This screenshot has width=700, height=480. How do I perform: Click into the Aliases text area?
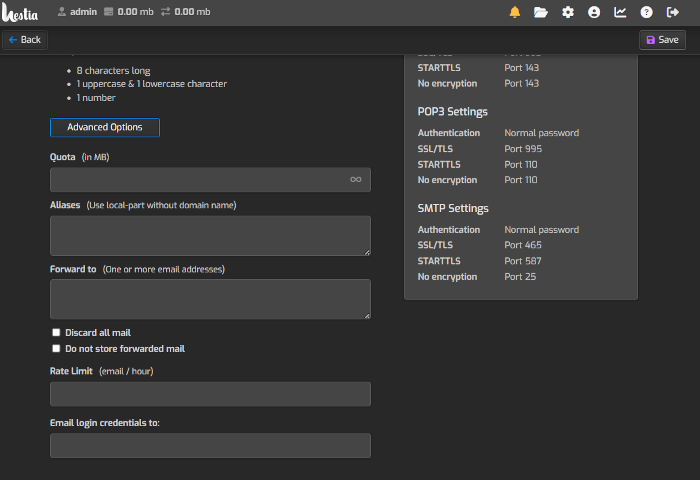[x=210, y=236]
